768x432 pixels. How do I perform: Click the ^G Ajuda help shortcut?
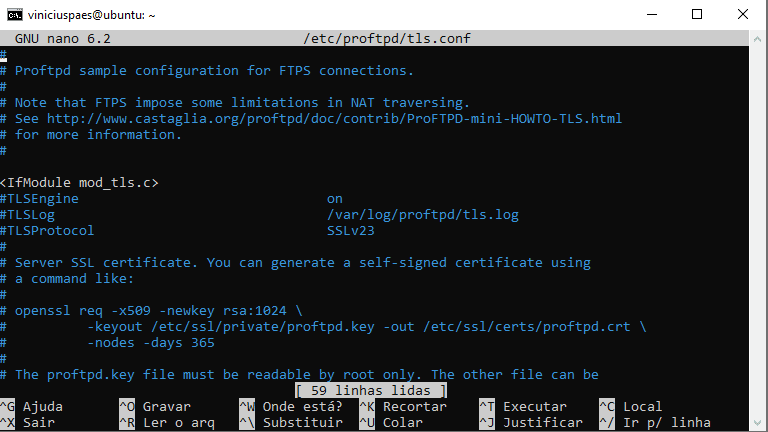[x=32, y=407]
